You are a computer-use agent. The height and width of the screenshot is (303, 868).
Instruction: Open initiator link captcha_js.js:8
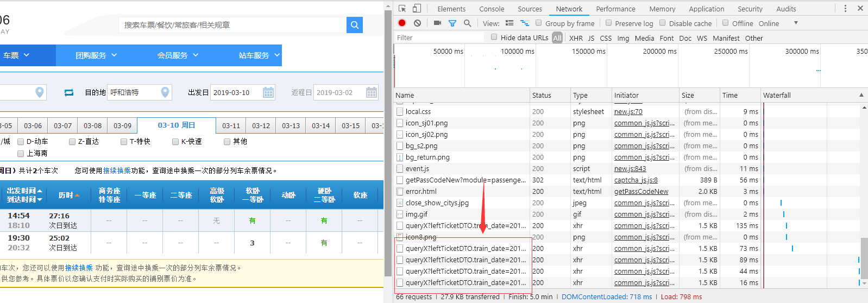tap(636, 180)
